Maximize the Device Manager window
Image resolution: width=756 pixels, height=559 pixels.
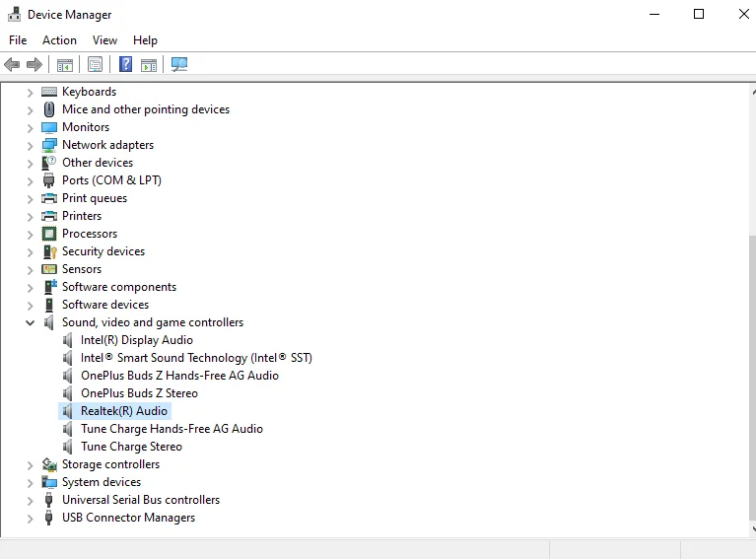[699, 14]
